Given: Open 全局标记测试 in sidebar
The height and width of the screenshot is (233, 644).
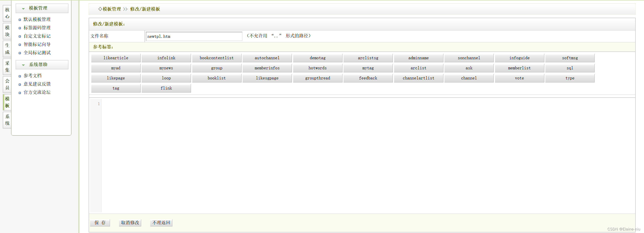Looking at the screenshot, I should [x=37, y=53].
